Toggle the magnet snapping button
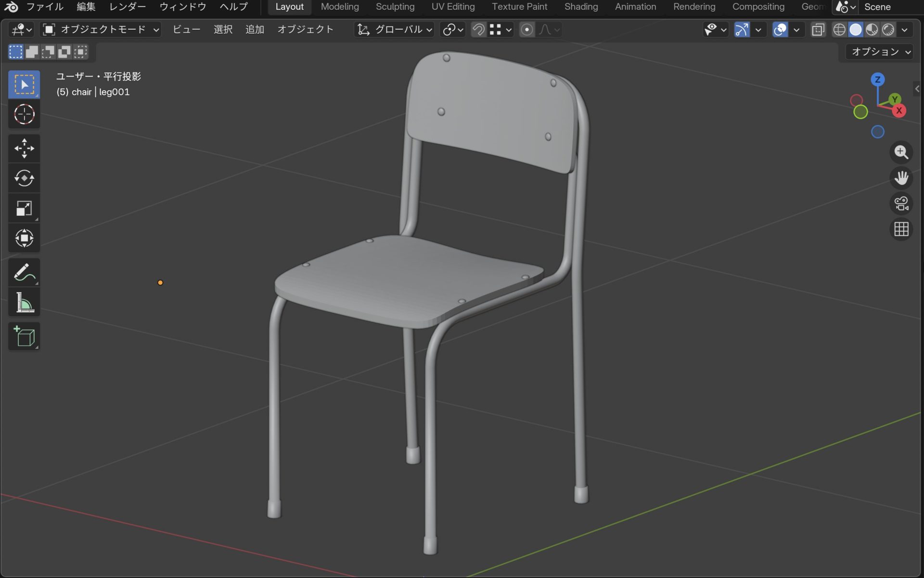The image size is (924, 578). [478, 30]
